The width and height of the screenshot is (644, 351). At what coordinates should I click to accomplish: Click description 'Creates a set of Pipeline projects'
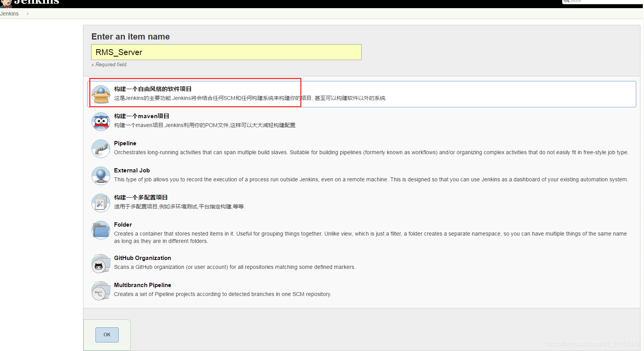tap(223, 294)
